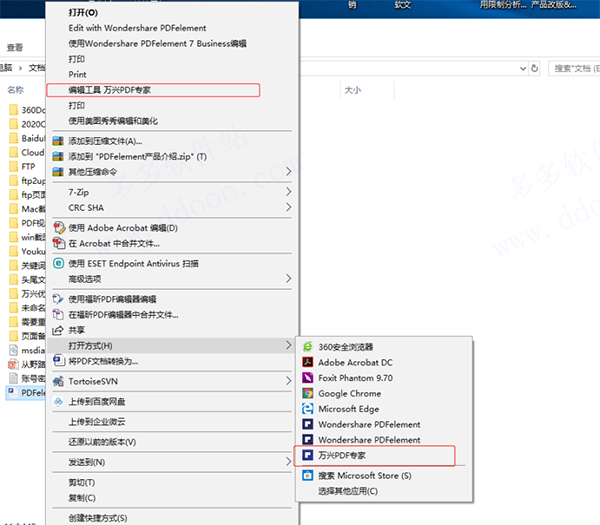Viewport: 600px width, 525px height.
Task: Choose 搜索 Microsoft Store (S) entry
Action: tap(384, 476)
